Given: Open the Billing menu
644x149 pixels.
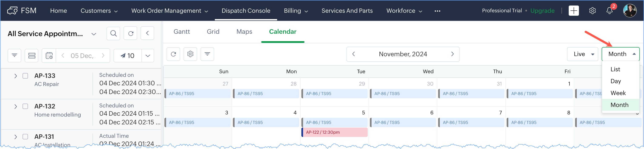Looking at the screenshot, I should 296,11.
